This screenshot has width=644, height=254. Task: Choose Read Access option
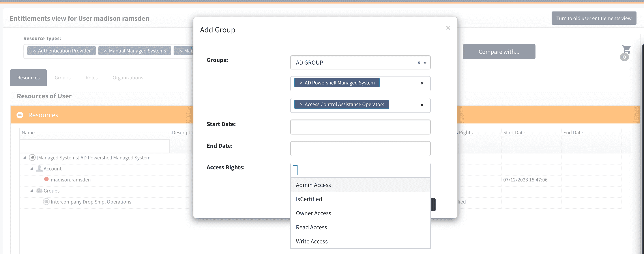click(x=311, y=227)
